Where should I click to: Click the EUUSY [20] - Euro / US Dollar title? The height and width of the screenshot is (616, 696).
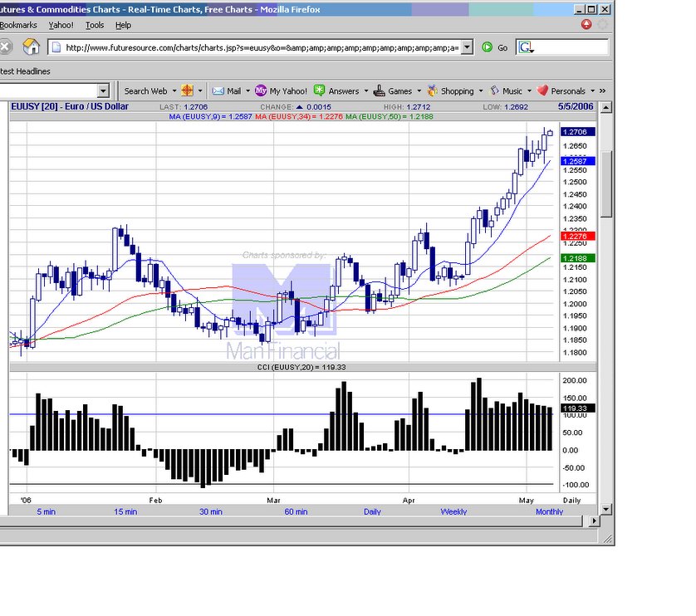pyautogui.click(x=70, y=106)
